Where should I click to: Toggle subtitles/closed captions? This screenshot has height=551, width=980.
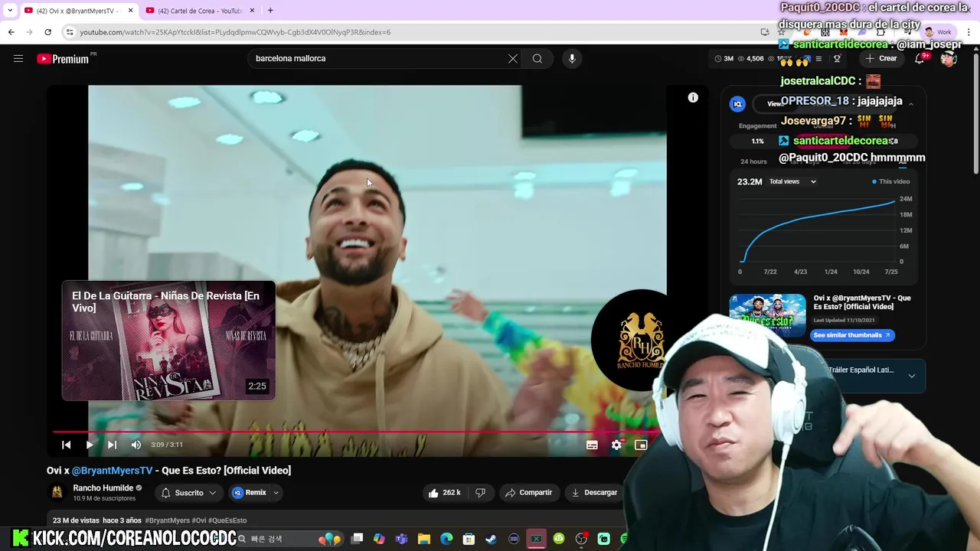(x=592, y=445)
